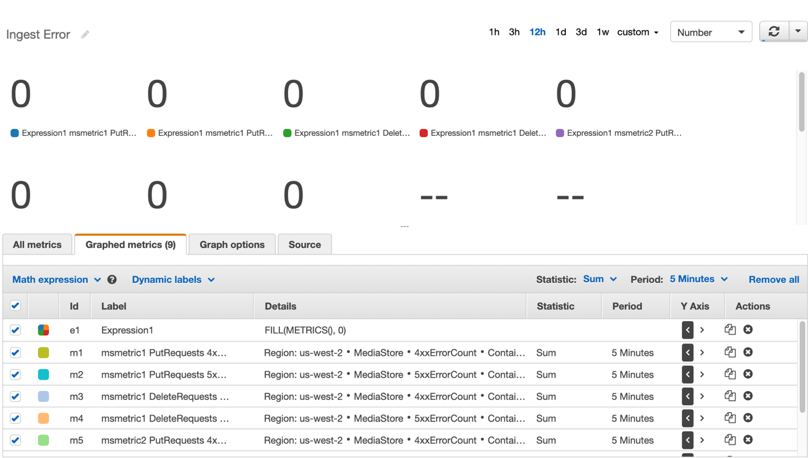Remove the m3 metric row

click(748, 396)
